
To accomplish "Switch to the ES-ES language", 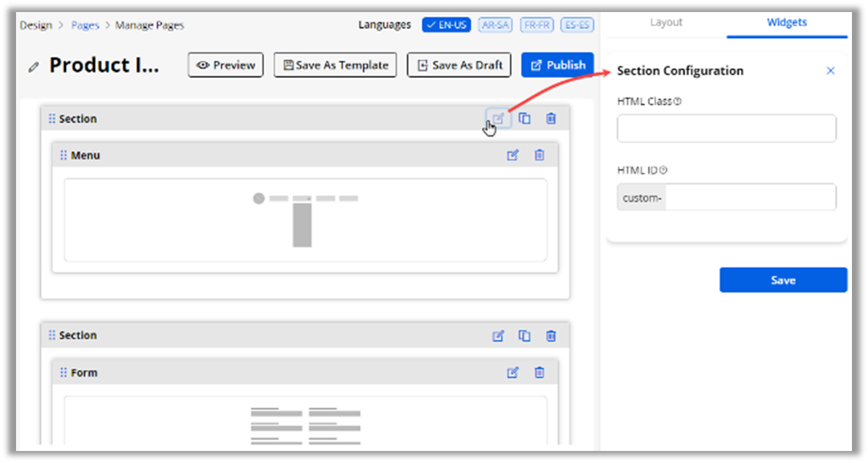I will tap(577, 25).
